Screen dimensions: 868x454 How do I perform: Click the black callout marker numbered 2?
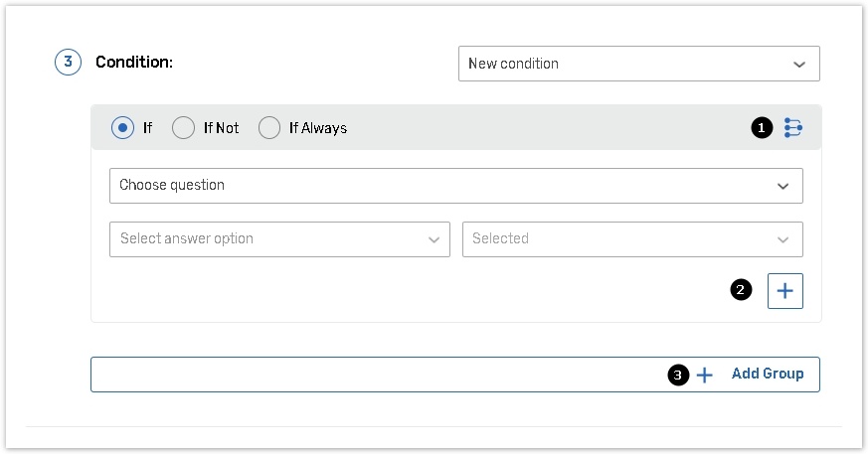[x=741, y=290]
